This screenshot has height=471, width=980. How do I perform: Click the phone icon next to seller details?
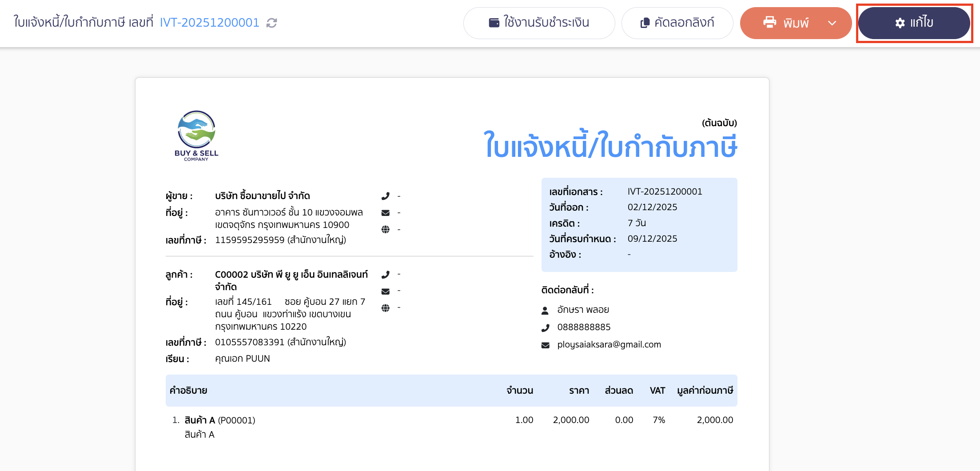[386, 196]
